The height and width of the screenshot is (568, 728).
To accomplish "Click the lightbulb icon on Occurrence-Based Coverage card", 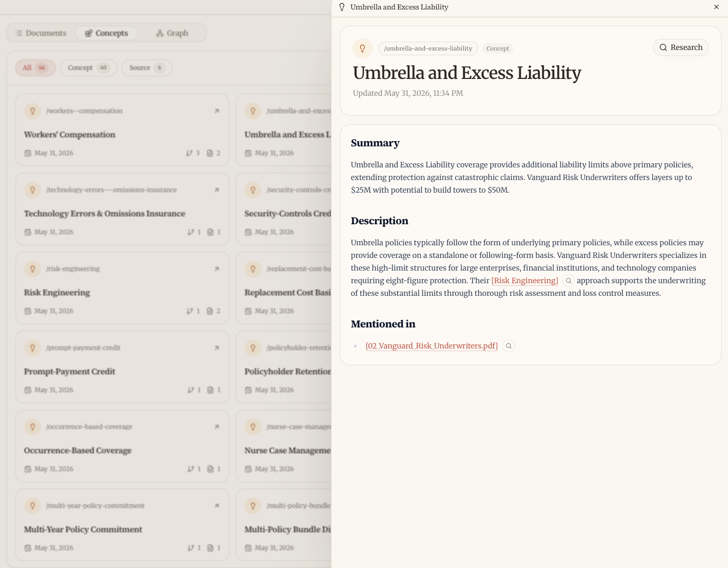I will tap(33, 427).
